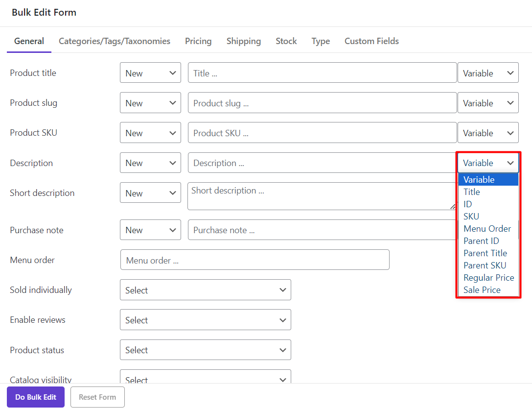Screen dimensions: 532x410
Task: Open the Product status Select dropdown
Action: coord(205,350)
